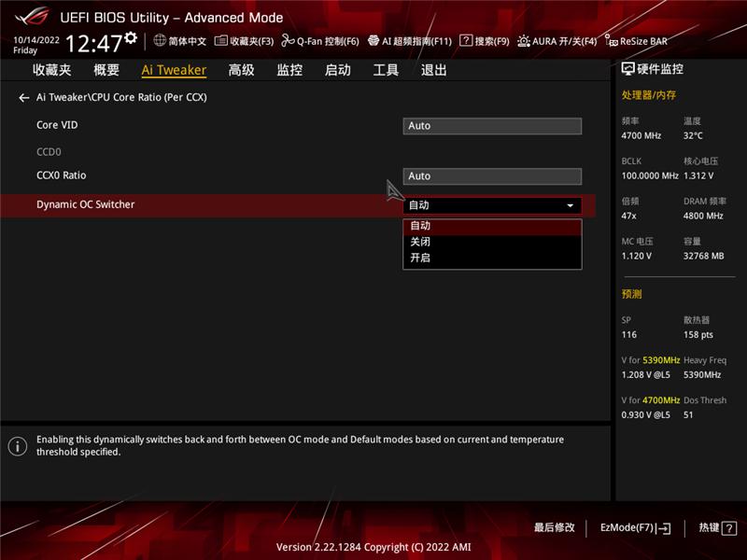
Task: Click the breadcrumb path Ai Tweaker\CPU Core Ratio
Action: click(x=121, y=98)
